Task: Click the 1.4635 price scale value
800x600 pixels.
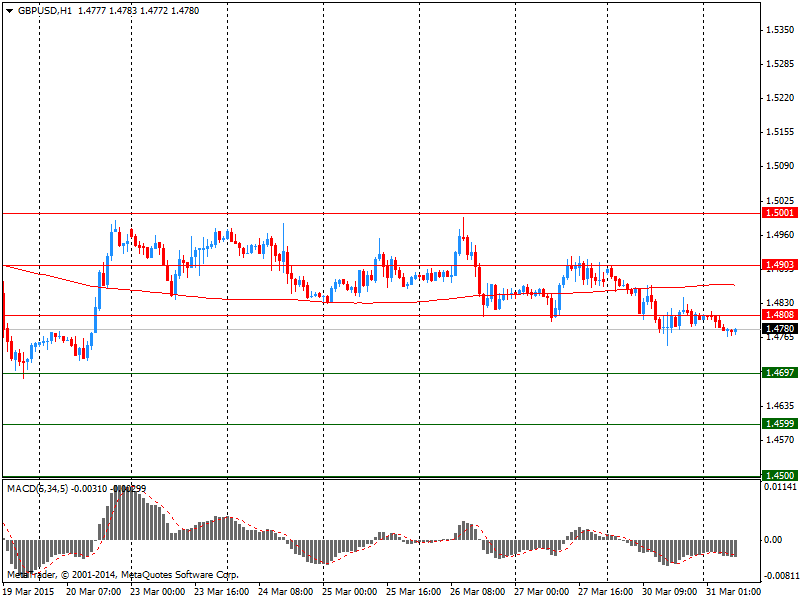Action: click(x=780, y=406)
